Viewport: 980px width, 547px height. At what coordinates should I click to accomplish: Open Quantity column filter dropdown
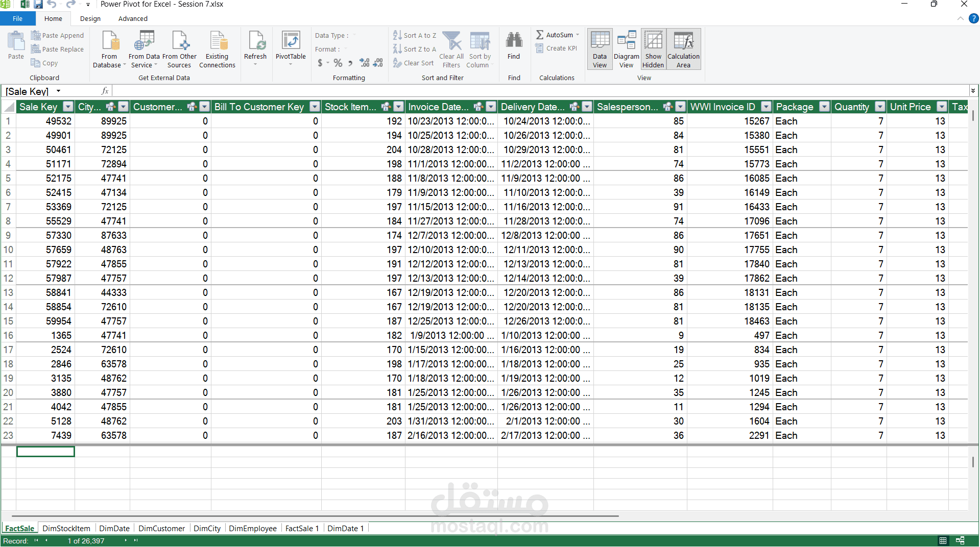(x=880, y=107)
